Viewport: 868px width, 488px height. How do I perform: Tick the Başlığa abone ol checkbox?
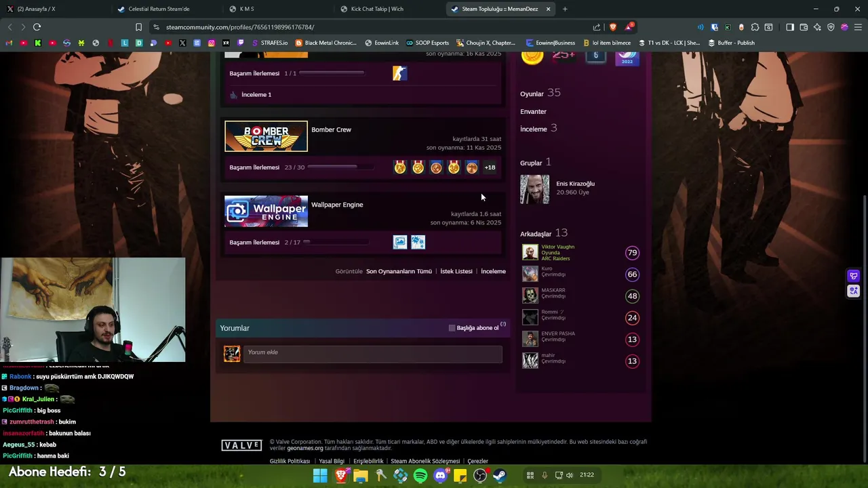click(452, 328)
